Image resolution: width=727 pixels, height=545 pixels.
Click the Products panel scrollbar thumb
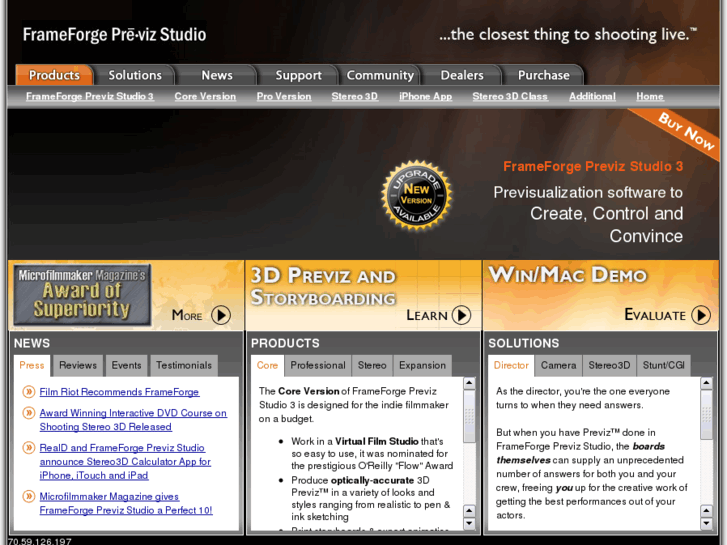coord(469,416)
